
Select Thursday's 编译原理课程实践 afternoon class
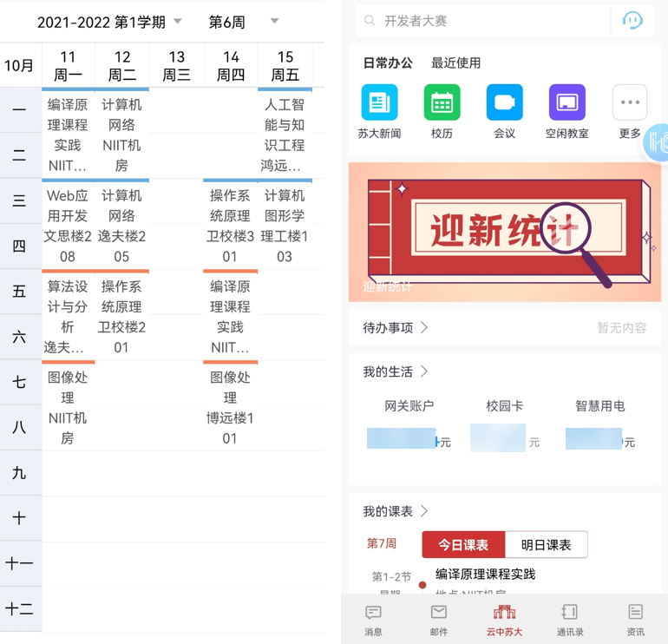click(230, 316)
